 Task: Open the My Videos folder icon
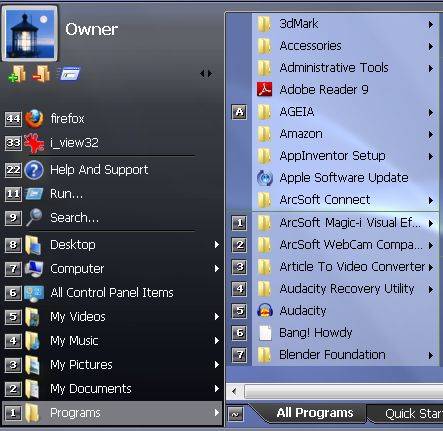[32, 317]
